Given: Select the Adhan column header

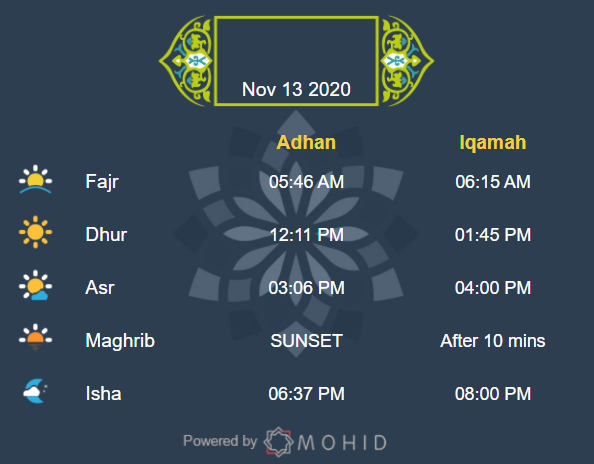Looking at the screenshot, I should [306, 143].
